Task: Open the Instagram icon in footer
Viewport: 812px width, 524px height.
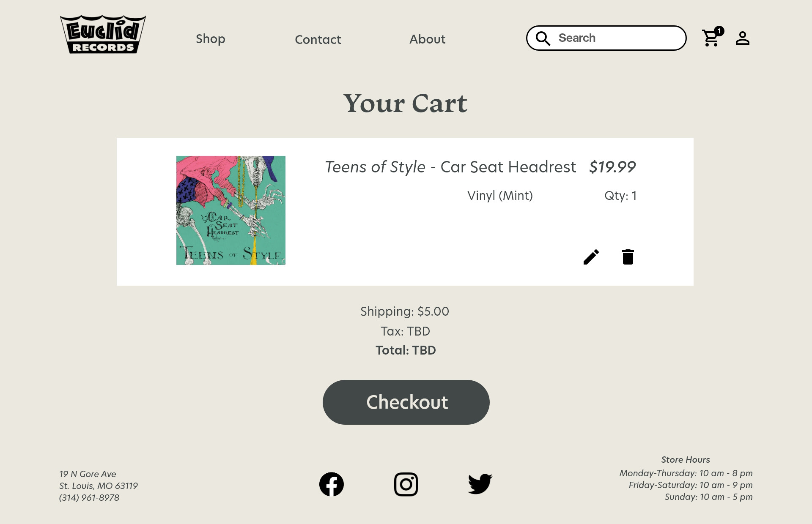Action: [406, 484]
